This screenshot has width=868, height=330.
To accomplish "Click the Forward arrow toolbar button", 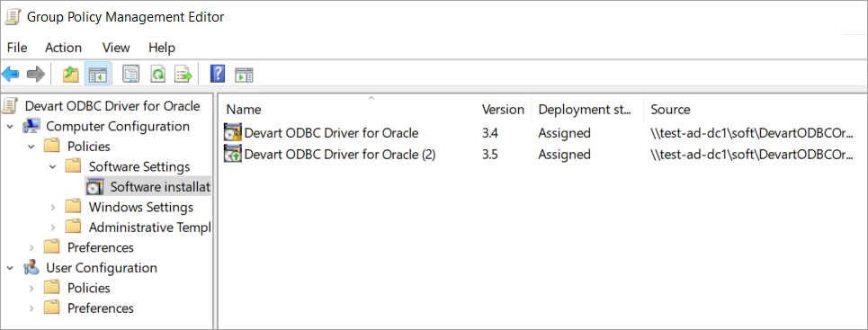I will pos(36,74).
